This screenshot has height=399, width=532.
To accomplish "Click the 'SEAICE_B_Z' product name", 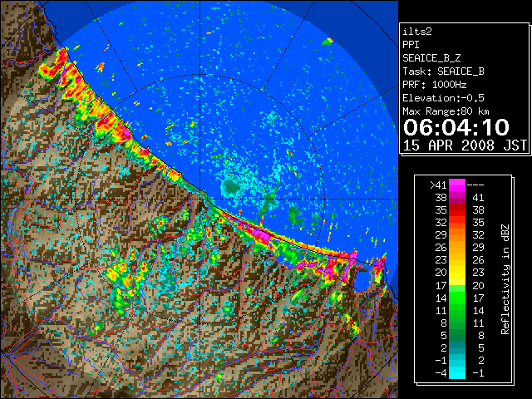I will tap(431, 58).
